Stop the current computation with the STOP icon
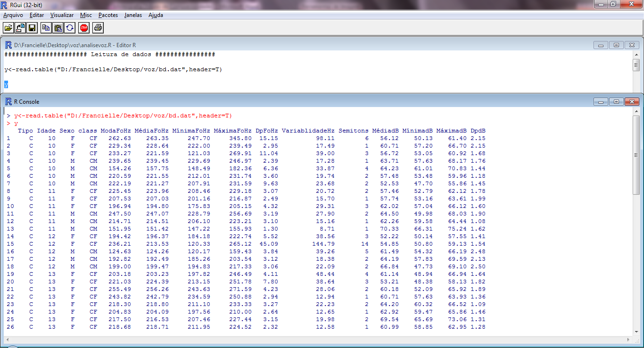 (84, 28)
